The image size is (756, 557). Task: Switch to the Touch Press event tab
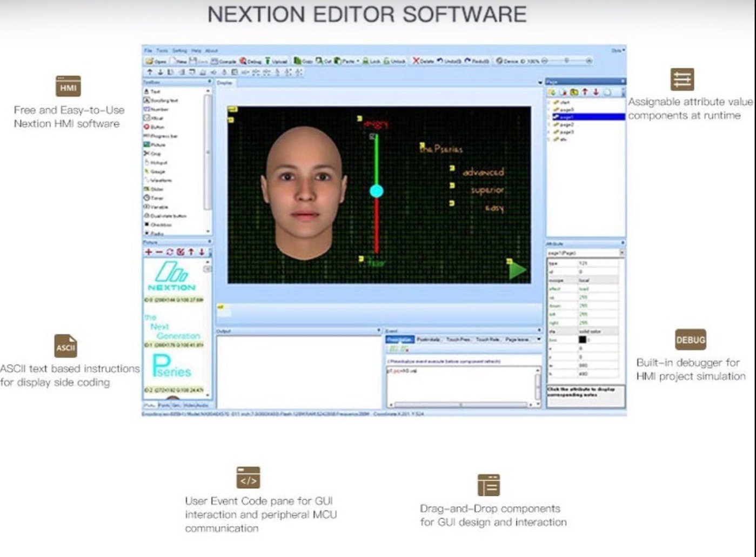pyautogui.click(x=458, y=340)
